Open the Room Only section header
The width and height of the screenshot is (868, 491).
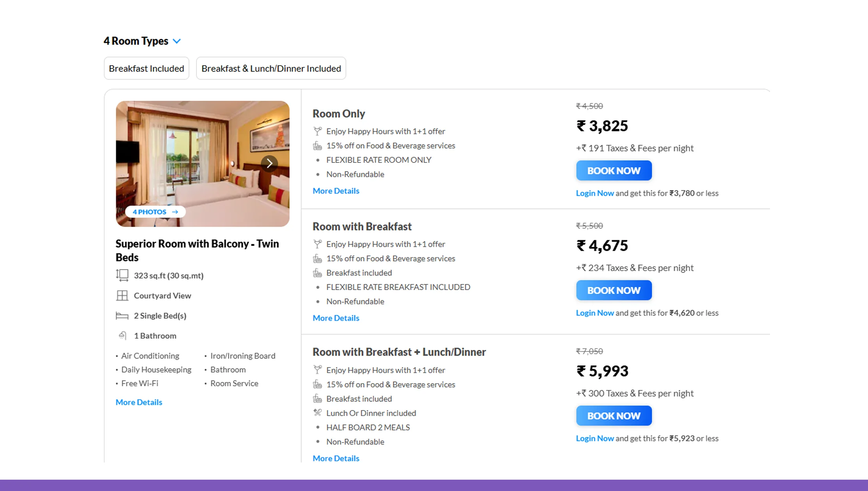pyautogui.click(x=339, y=113)
